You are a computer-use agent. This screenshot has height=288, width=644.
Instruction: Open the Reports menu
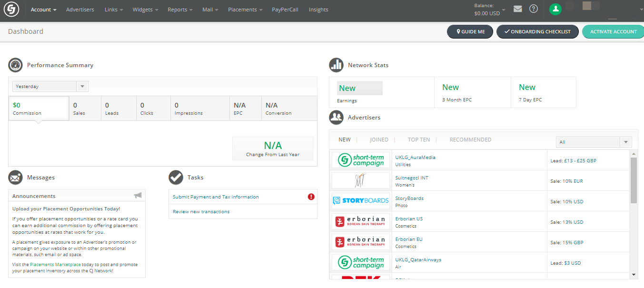(x=180, y=10)
